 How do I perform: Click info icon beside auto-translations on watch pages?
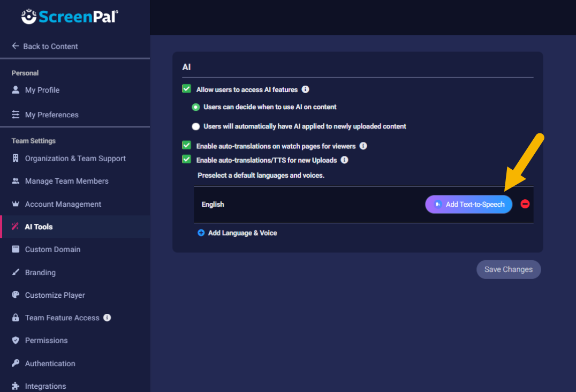[363, 146]
